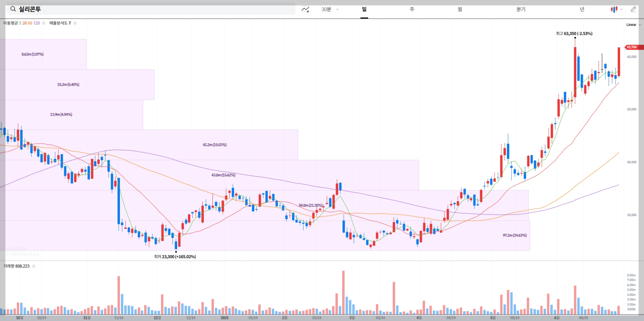Switch to the 분기 quarterly tab
Image resolution: width=644 pixels, height=321 pixels.
tap(521, 9)
